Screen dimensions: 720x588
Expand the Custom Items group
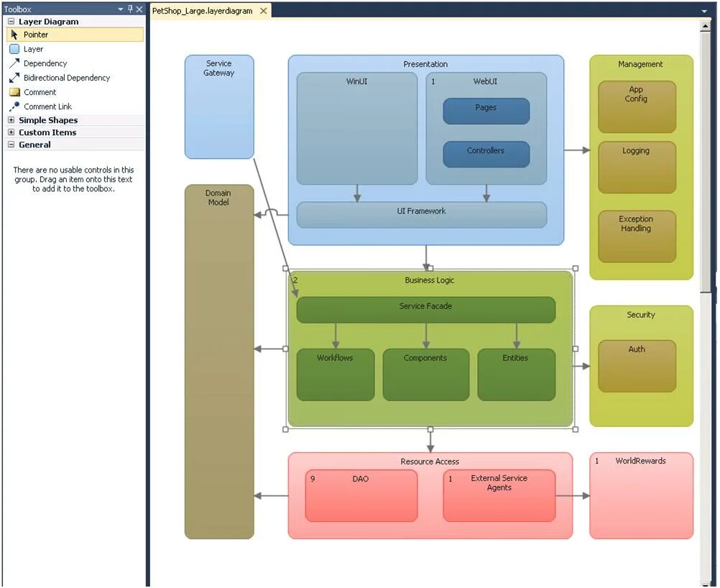click(x=11, y=132)
